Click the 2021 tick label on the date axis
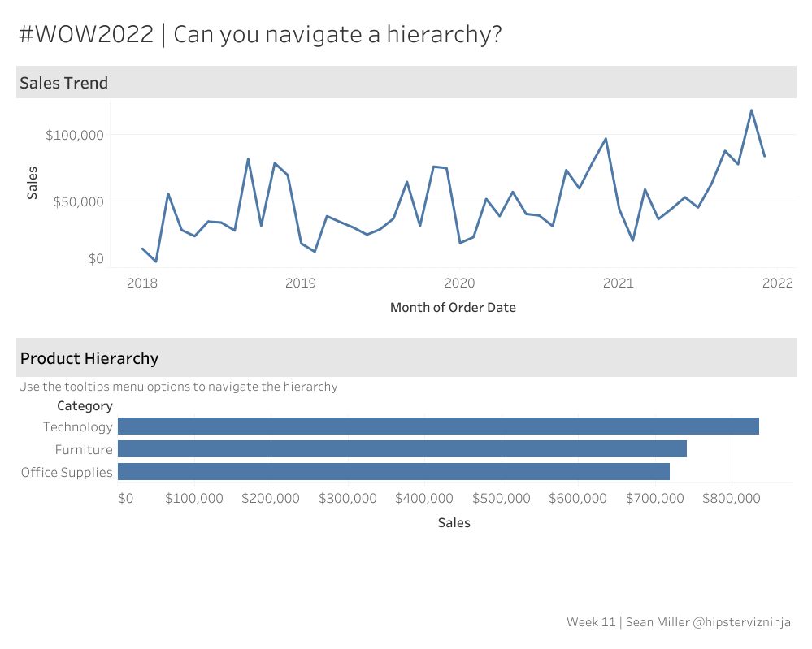The height and width of the screenshot is (649, 812). (618, 283)
